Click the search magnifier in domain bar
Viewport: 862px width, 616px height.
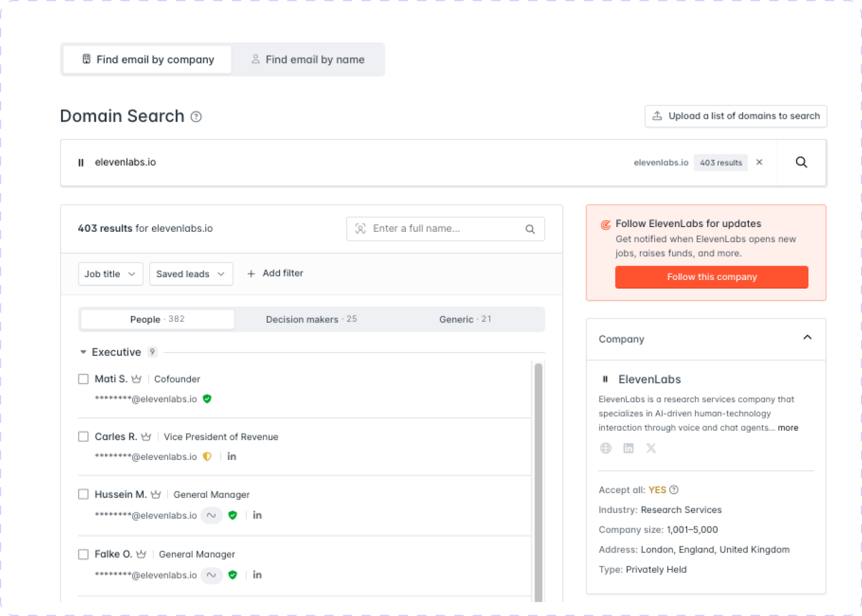point(801,162)
